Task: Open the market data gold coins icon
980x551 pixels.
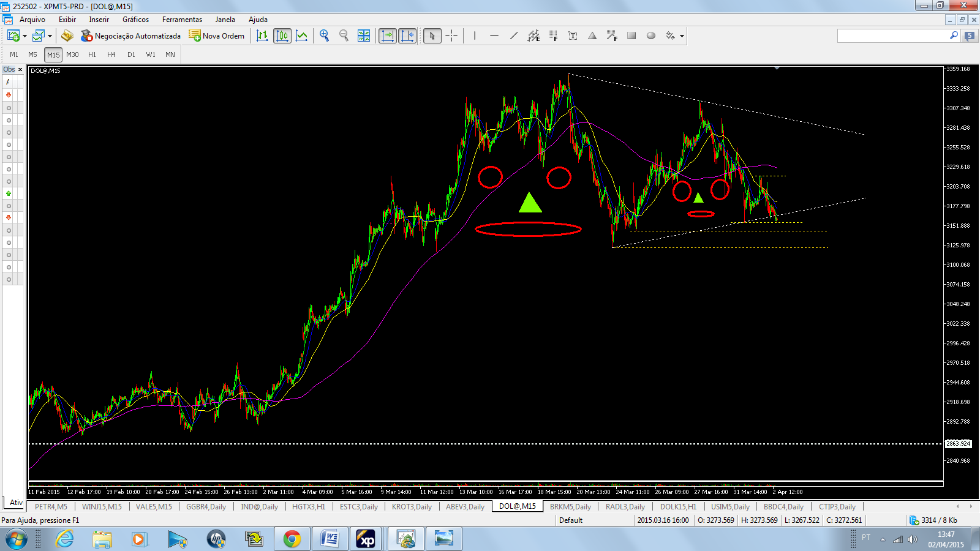Action: pos(67,36)
